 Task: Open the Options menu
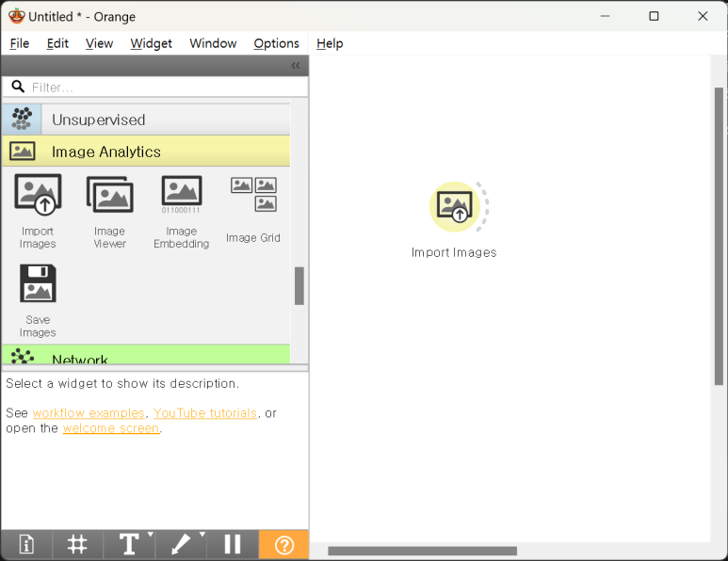(276, 43)
